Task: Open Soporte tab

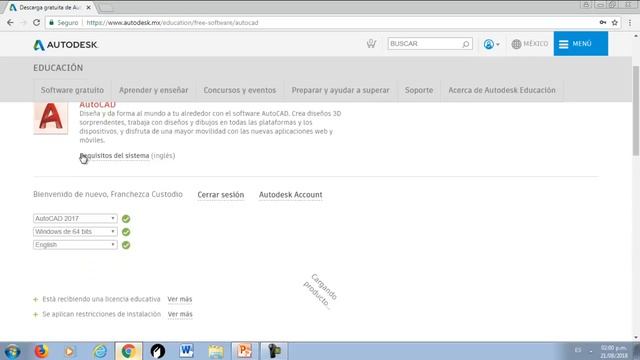Action: (x=419, y=90)
